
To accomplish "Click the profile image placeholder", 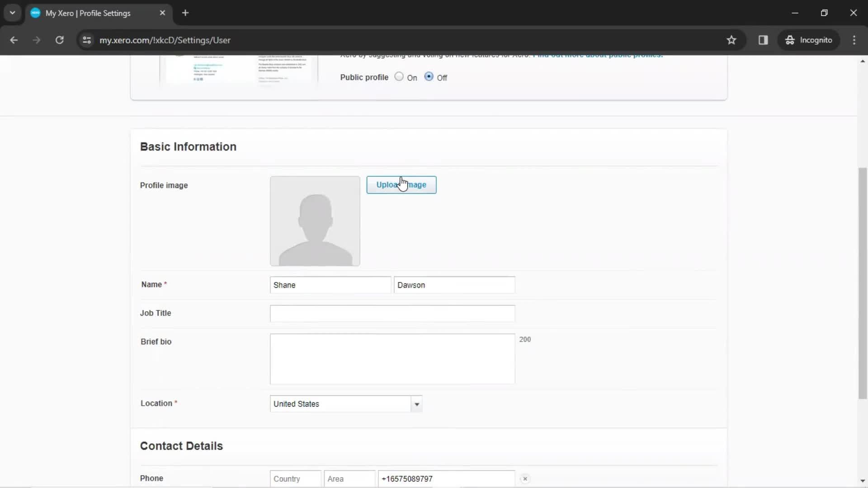I will pos(315,221).
